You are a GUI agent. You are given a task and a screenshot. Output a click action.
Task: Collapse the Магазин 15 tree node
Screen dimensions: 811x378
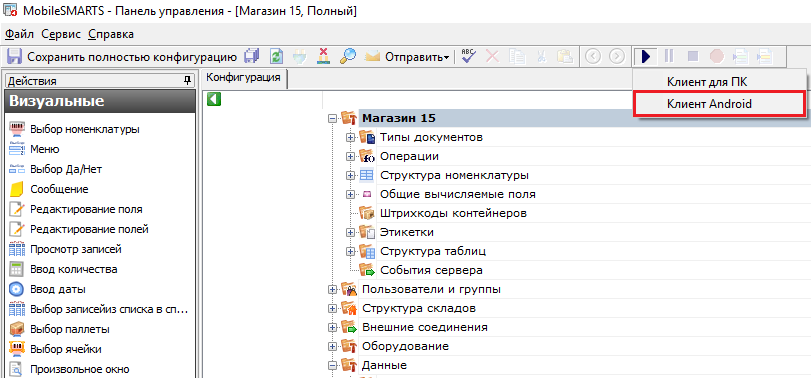[332, 118]
